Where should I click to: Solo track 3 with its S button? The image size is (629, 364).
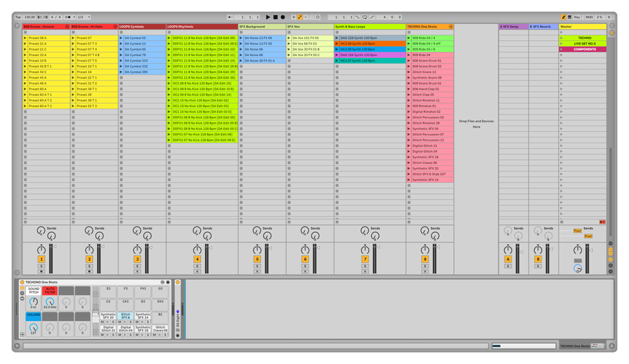click(137, 266)
